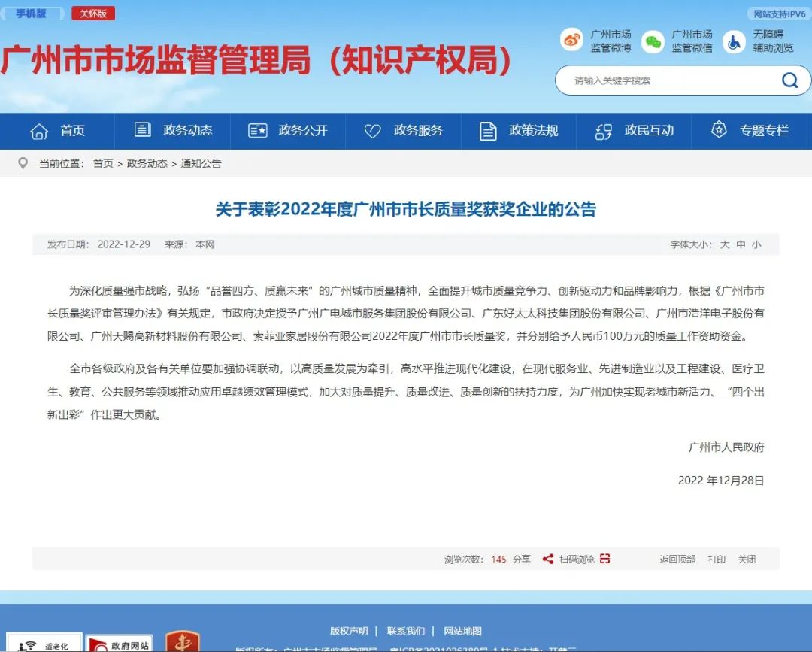Switch to 手机版 mobile version
The image size is (812, 652).
point(31,14)
